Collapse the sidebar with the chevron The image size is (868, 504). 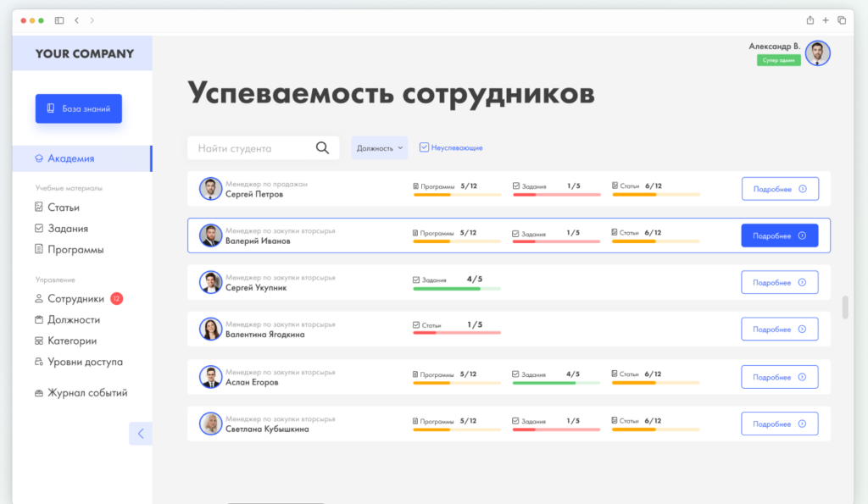click(141, 434)
